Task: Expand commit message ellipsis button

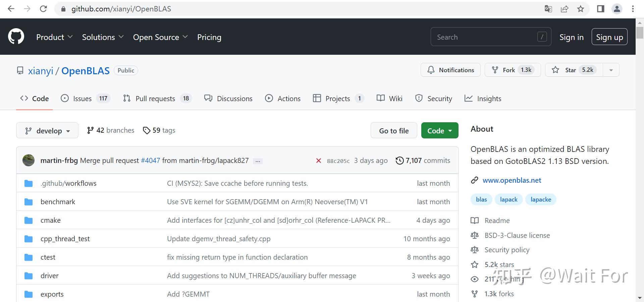Action: click(258, 161)
